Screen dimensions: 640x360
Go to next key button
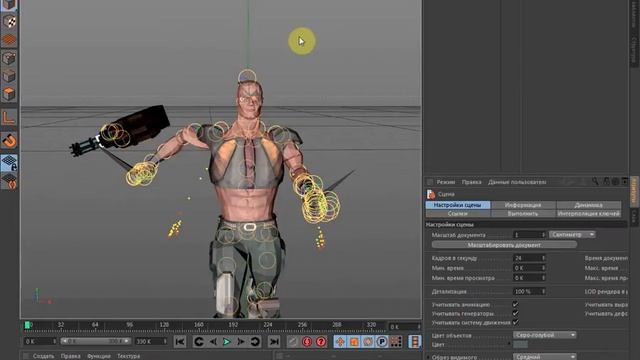click(x=255, y=342)
